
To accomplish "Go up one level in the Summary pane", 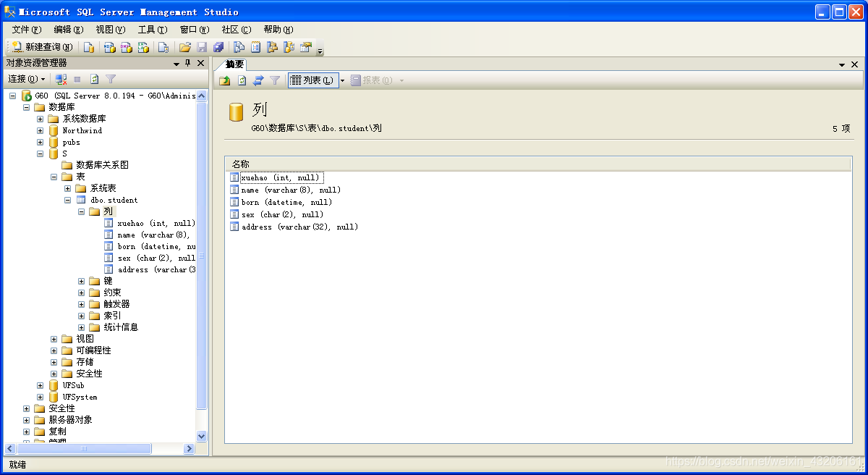I will 225,80.
